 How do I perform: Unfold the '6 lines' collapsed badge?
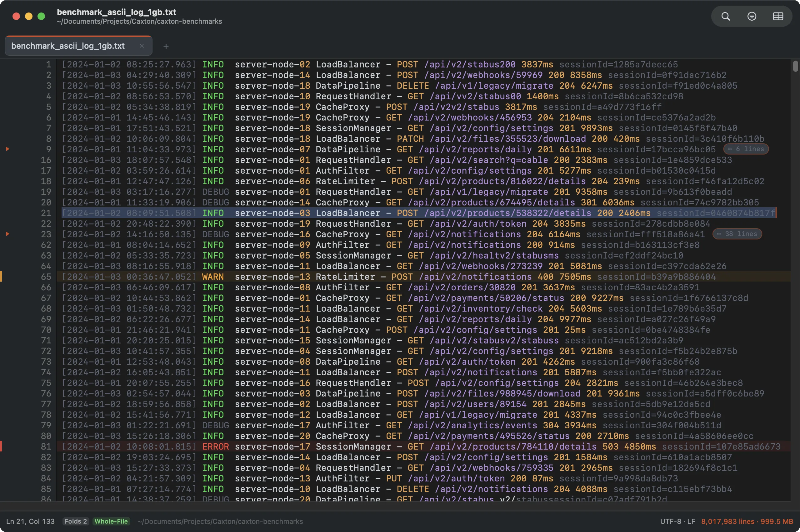746,149
